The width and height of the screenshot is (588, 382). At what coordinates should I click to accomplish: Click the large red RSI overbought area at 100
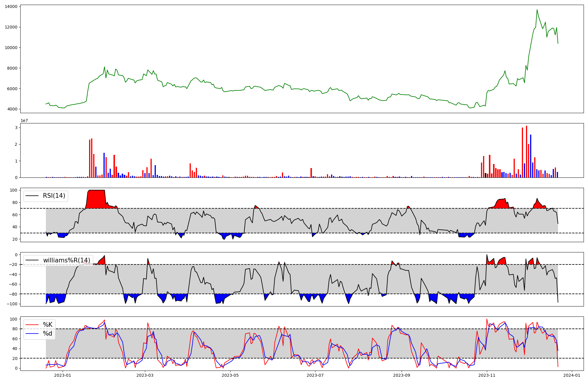click(x=96, y=199)
